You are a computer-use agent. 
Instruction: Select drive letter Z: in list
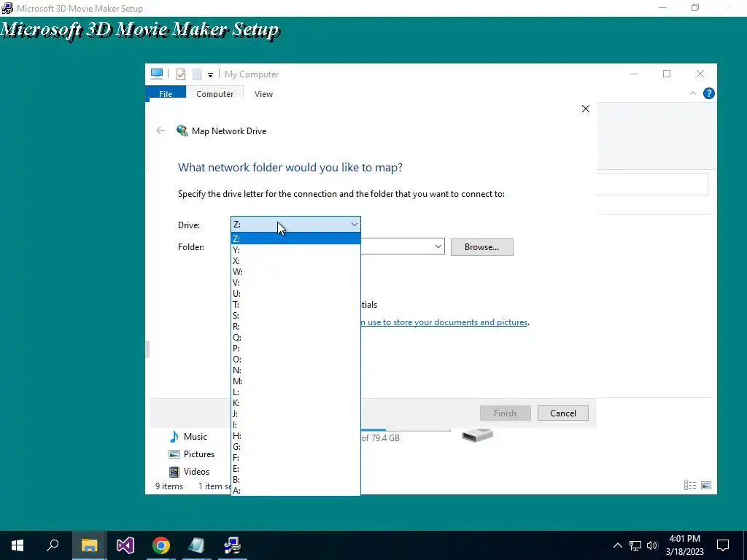(x=296, y=238)
